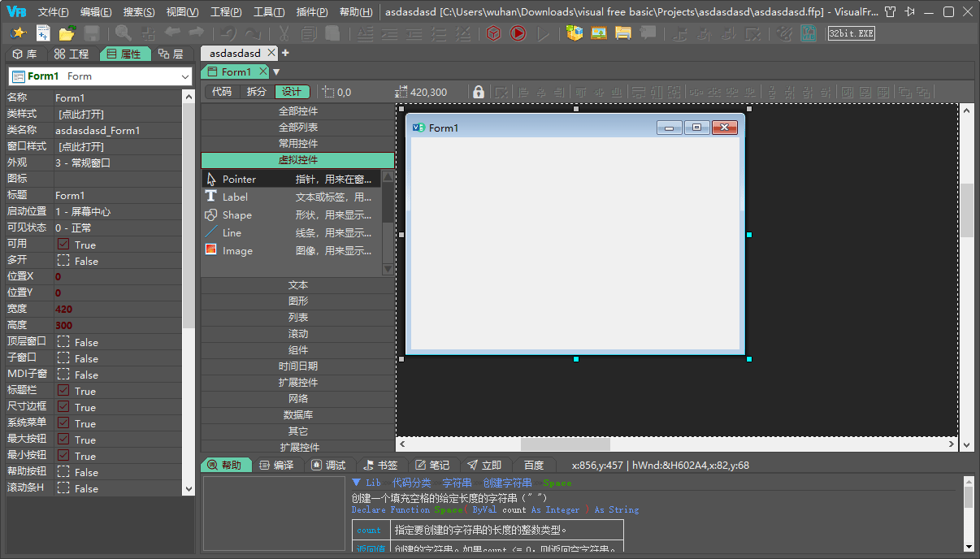Image resolution: width=980 pixels, height=559 pixels.
Task: Switch to the 调试 tab
Action: (328, 465)
